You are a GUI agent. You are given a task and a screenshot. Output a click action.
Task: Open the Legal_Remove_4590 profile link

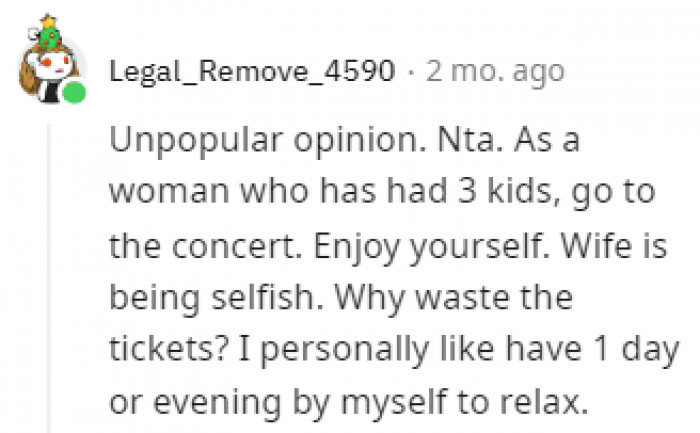252,73
